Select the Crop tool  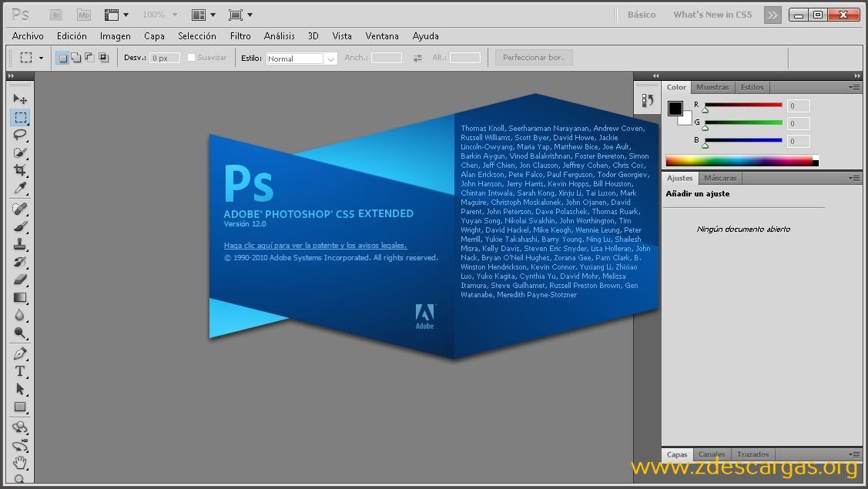click(x=20, y=170)
